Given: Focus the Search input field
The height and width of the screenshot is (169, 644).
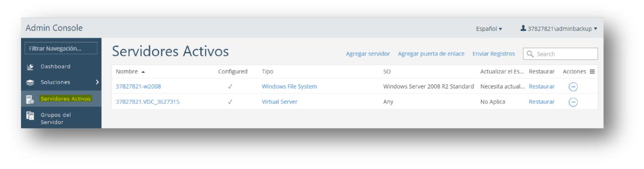Looking at the screenshot, I should coord(560,54).
